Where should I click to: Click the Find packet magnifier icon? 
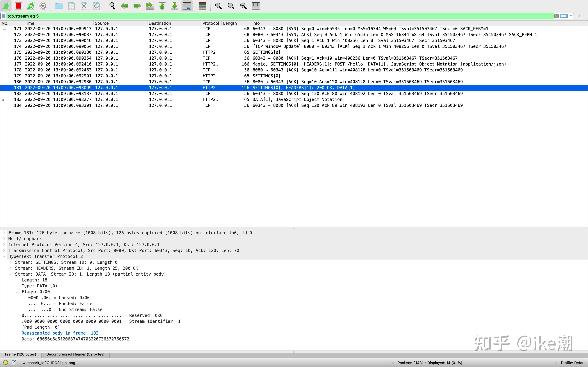point(112,6)
